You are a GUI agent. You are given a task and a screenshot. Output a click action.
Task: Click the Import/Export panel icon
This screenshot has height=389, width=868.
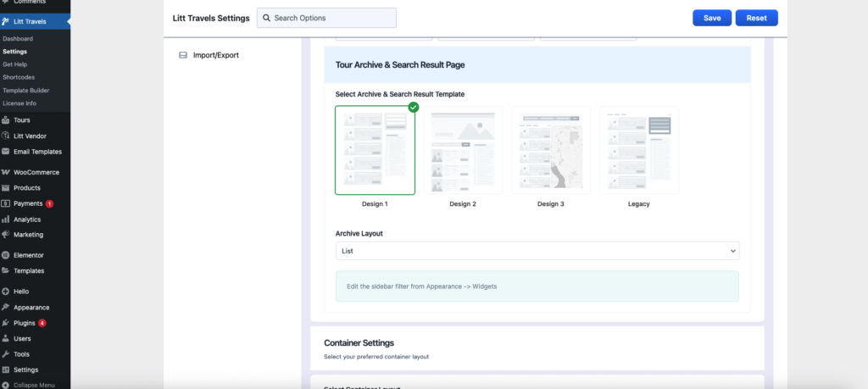coord(182,56)
